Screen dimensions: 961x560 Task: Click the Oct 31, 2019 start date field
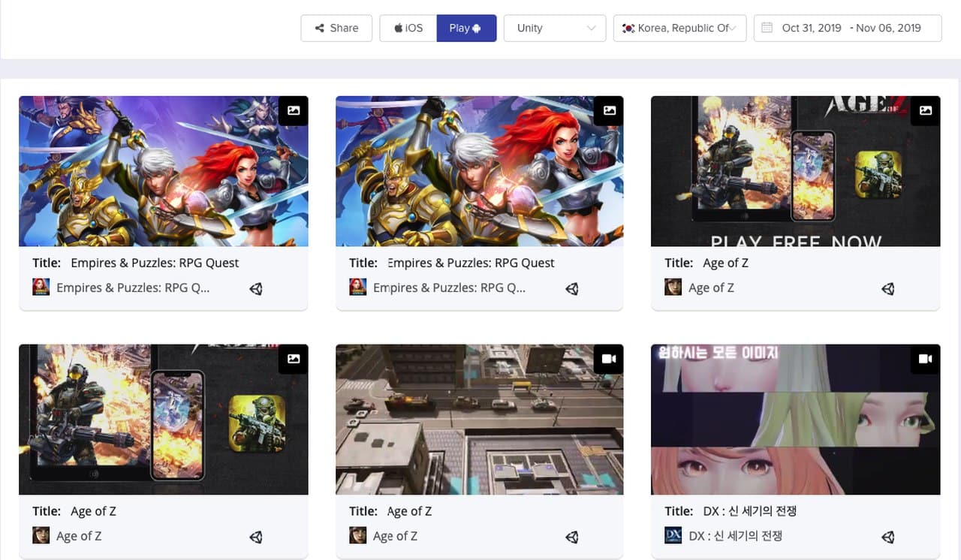[x=812, y=28]
